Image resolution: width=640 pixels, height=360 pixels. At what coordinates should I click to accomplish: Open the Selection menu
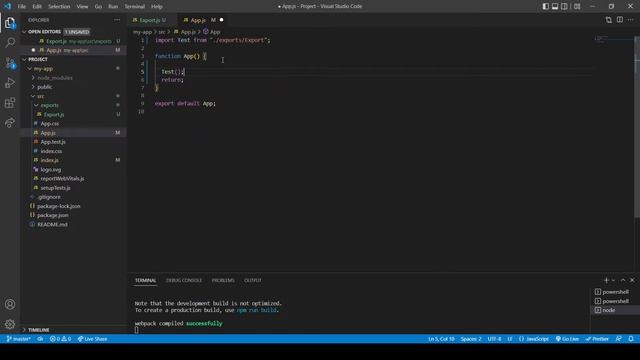click(59, 7)
